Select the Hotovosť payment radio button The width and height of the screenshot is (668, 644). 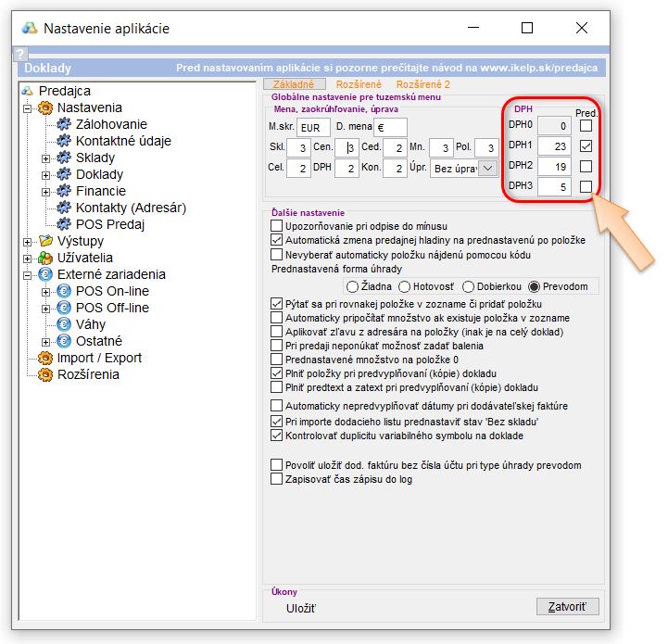405,286
